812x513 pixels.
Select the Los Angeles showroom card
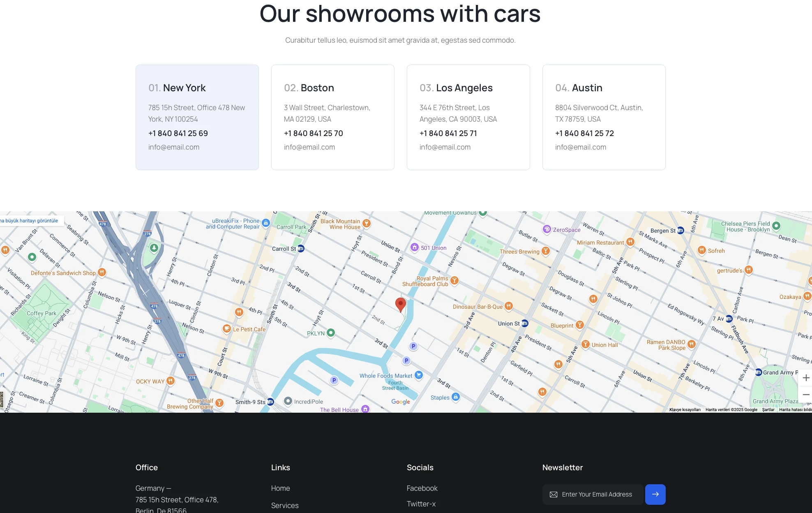click(x=468, y=117)
